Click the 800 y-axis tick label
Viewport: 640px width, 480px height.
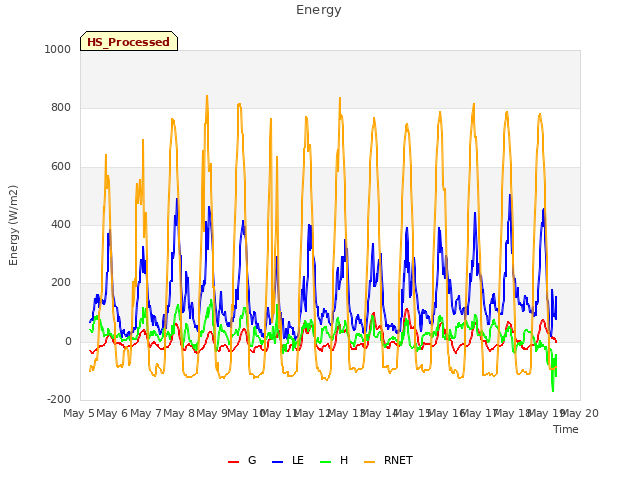[61, 108]
